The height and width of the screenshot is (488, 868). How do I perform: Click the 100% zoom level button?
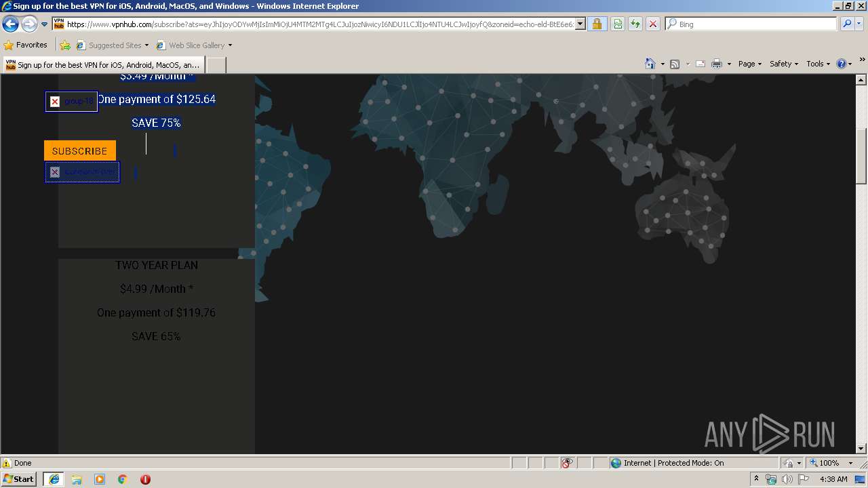click(825, 463)
